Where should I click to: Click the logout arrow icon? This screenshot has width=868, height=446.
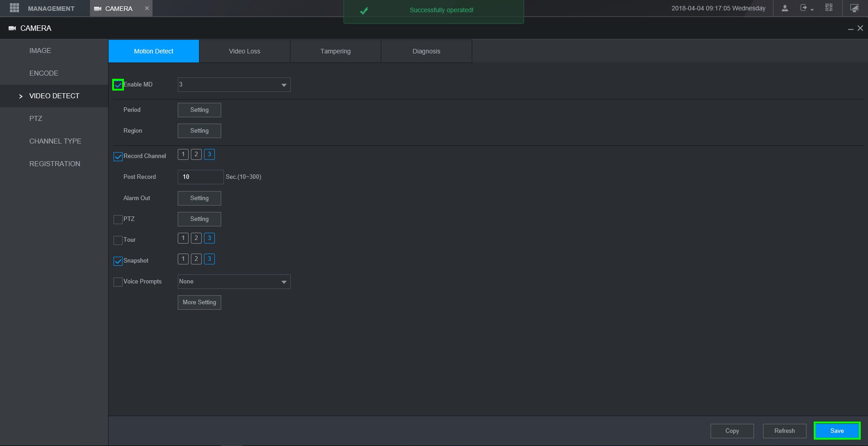[x=804, y=8]
